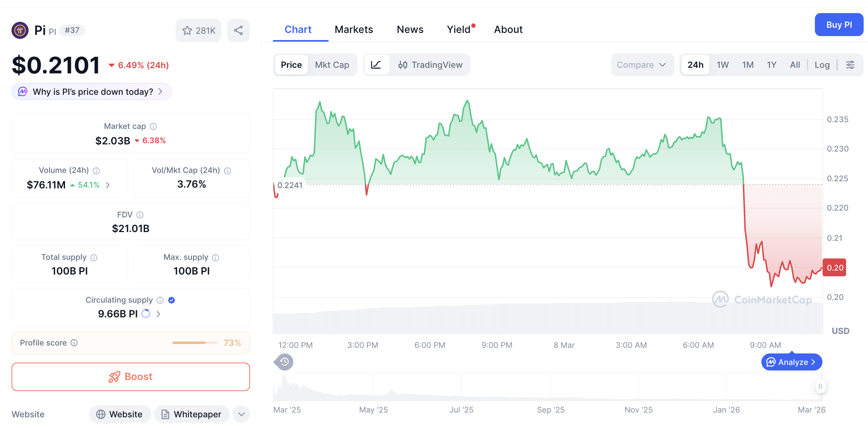Toggle chart from Price to Mkt Cap
Image resolution: width=868 pixels, height=430 pixels.
[x=332, y=65]
